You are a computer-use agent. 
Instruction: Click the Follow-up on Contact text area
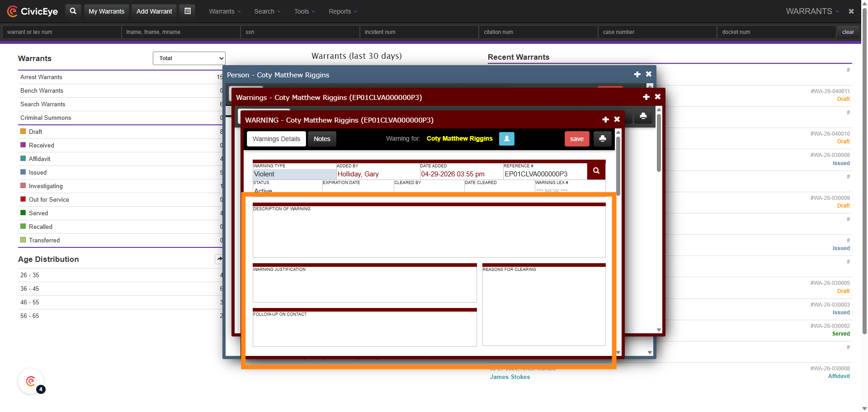tap(365, 330)
